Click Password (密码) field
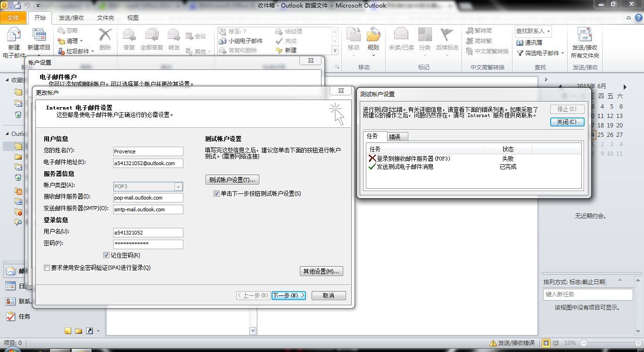 pos(148,244)
